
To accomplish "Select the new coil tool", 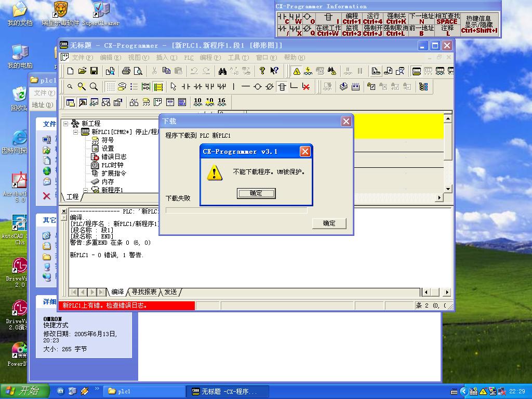I will (258, 87).
